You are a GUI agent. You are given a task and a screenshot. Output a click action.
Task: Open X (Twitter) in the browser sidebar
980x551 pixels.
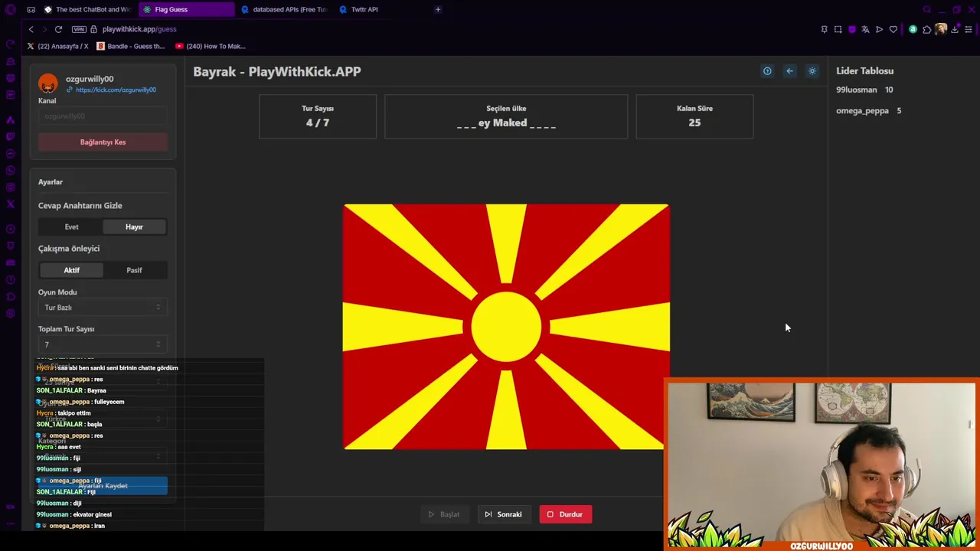click(x=11, y=204)
